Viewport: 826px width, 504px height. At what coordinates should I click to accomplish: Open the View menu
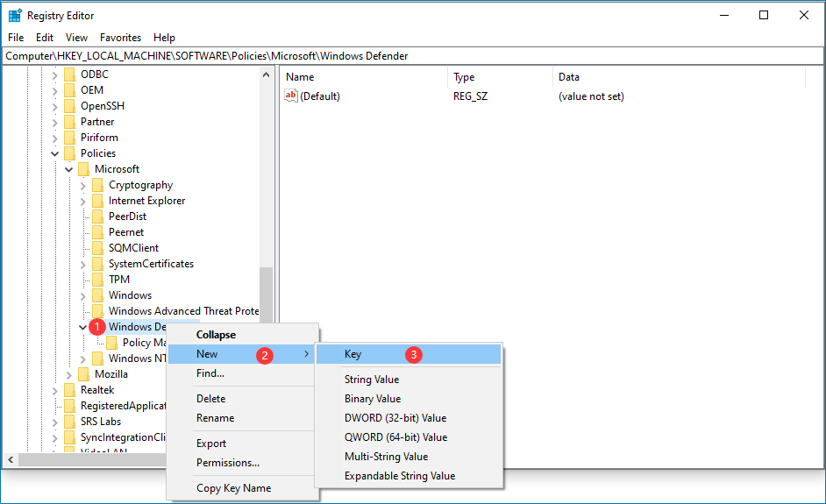[76, 38]
